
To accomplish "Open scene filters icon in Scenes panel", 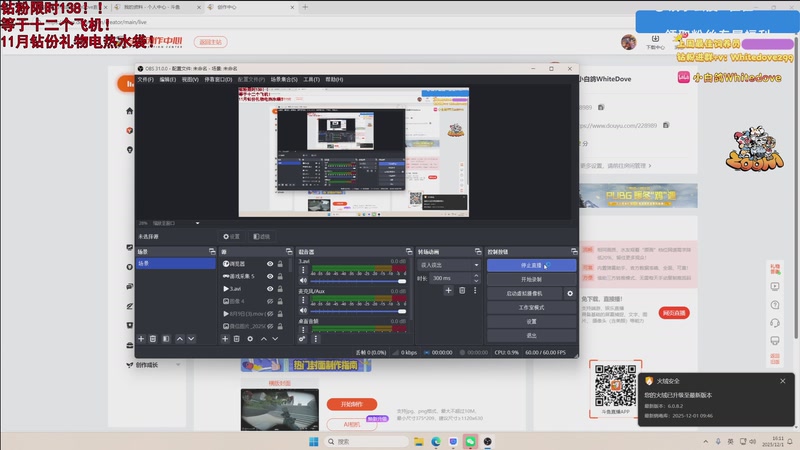I will 166,339.
